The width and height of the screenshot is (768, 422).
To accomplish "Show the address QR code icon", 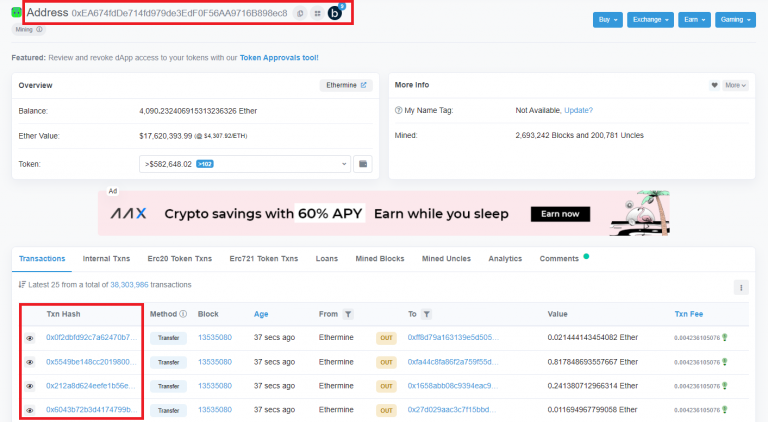I will click(317, 13).
